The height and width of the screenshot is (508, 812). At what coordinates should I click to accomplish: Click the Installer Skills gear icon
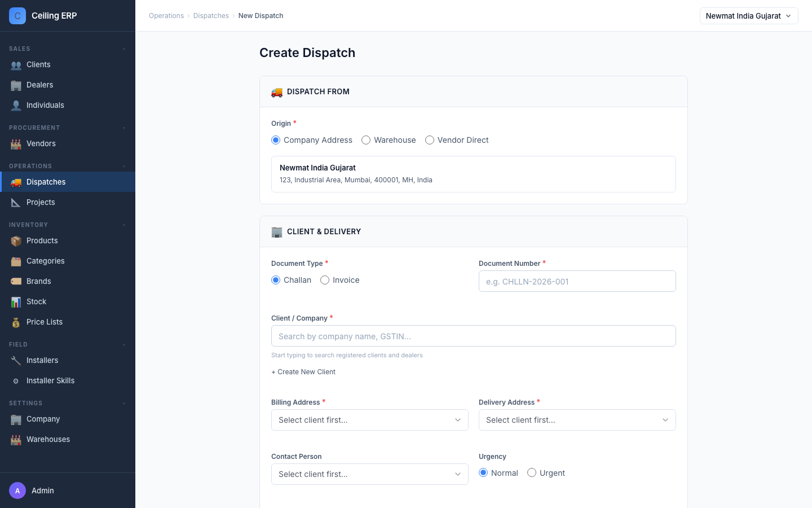[16, 381]
